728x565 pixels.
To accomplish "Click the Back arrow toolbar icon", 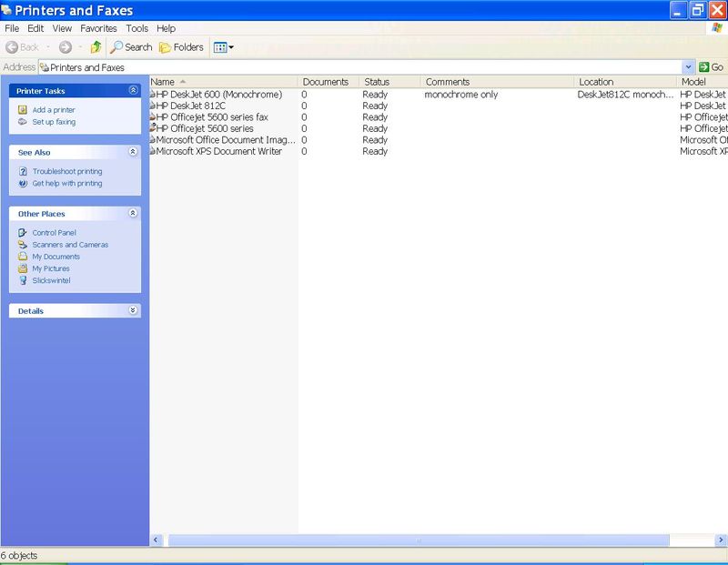I will tap(12, 47).
